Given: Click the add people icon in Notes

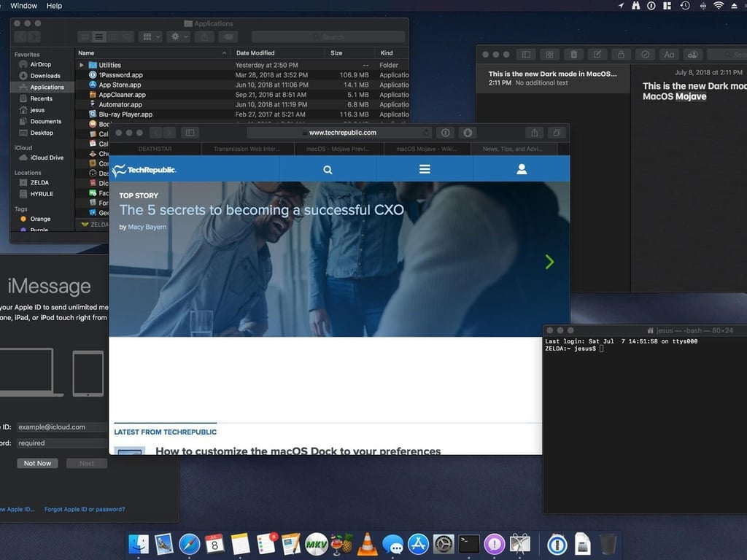Looking at the screenshot, I should click(693, 55).
